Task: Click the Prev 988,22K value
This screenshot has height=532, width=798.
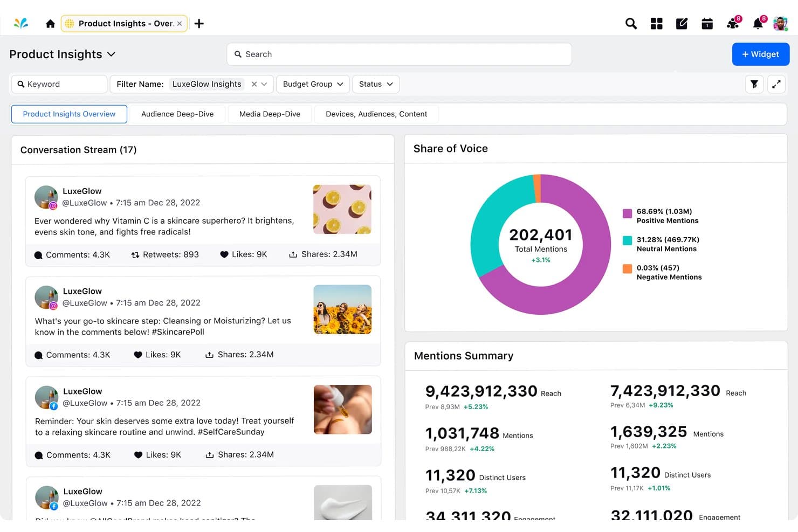Action: click(445, 449)
